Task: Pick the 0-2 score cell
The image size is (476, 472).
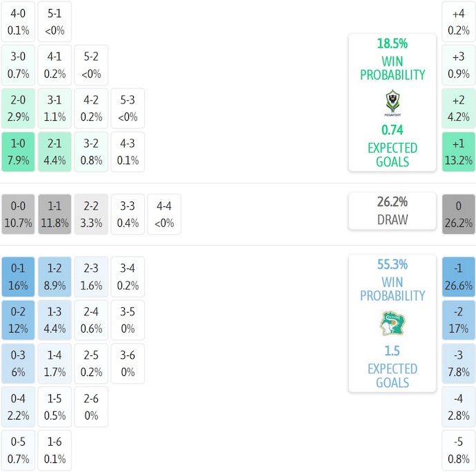Action: pyautogui.click(x=18, y=319)
